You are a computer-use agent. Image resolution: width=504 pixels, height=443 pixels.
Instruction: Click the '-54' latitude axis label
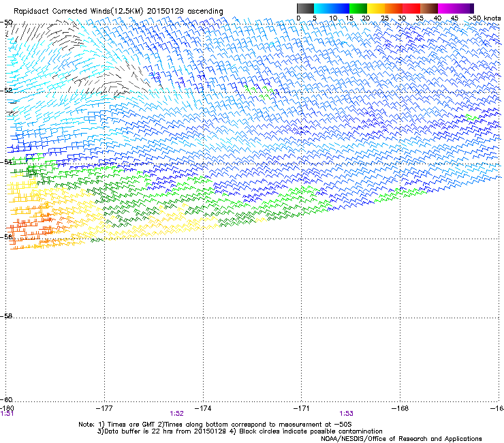[7, 162]
